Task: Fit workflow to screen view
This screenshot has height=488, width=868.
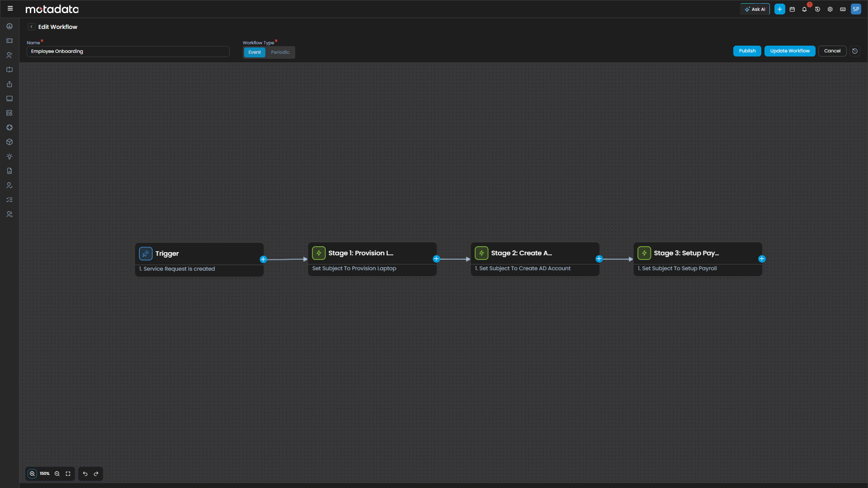Action: (68, 474)
